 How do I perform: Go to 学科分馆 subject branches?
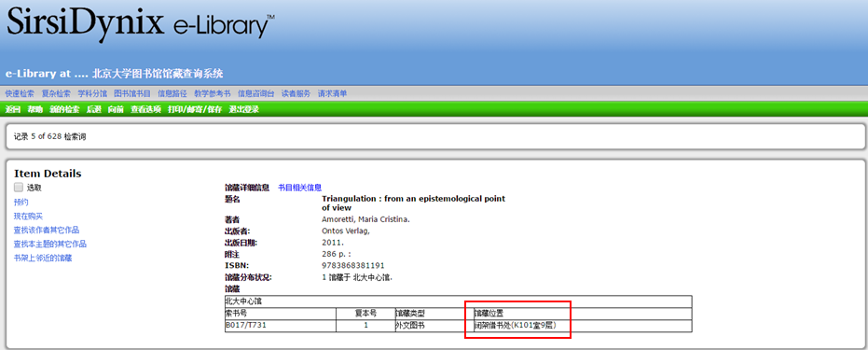[x=92, y=93]
